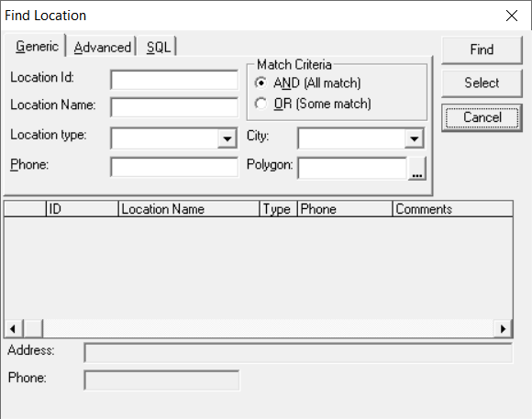This screenshot has width=532, height=419.
Task: Close the Find Location window
Action: coord(512,16)
